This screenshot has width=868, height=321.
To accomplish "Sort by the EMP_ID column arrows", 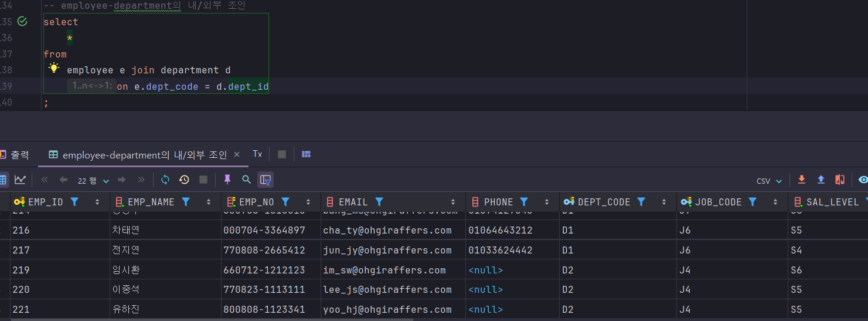I will pyautogui.click(x=97, y=202).
